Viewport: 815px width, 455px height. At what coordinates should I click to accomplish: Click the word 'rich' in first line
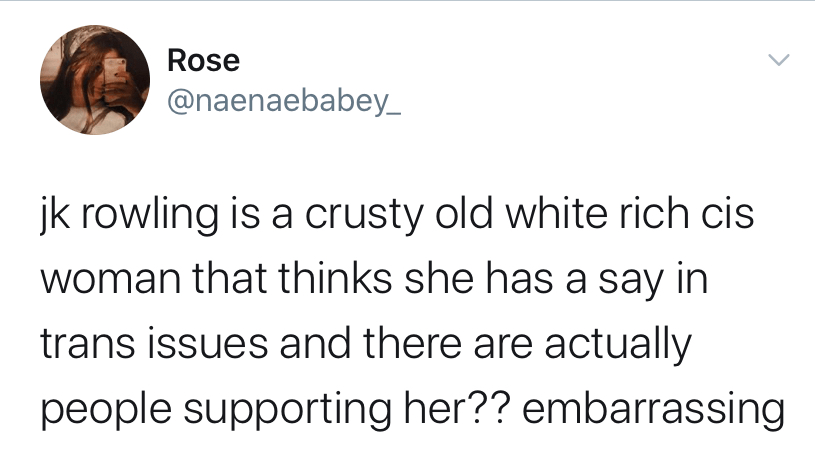[651, 215]
